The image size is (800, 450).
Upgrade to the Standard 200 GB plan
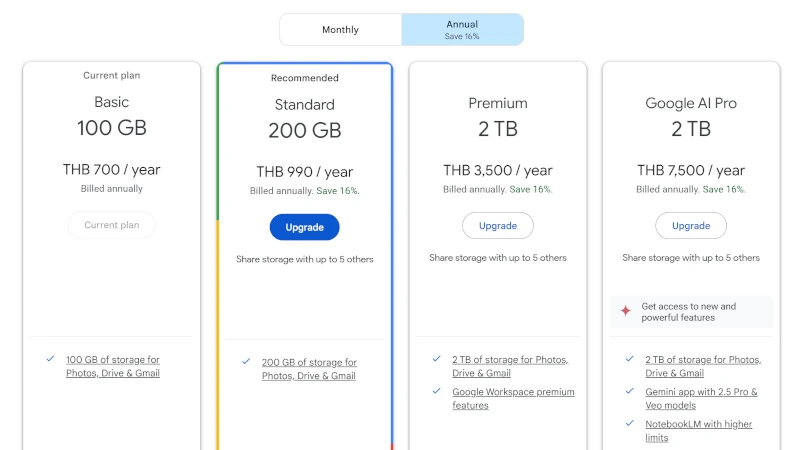tap(305, 227)
